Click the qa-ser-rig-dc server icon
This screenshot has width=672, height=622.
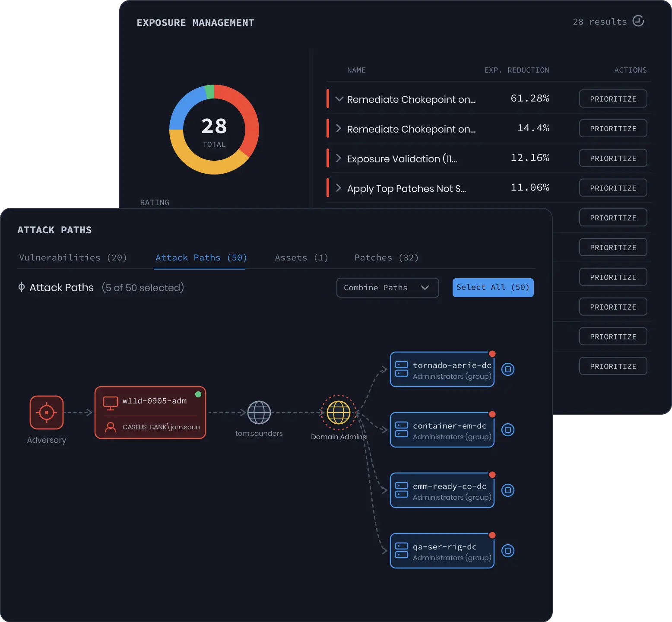click(402, 550)
